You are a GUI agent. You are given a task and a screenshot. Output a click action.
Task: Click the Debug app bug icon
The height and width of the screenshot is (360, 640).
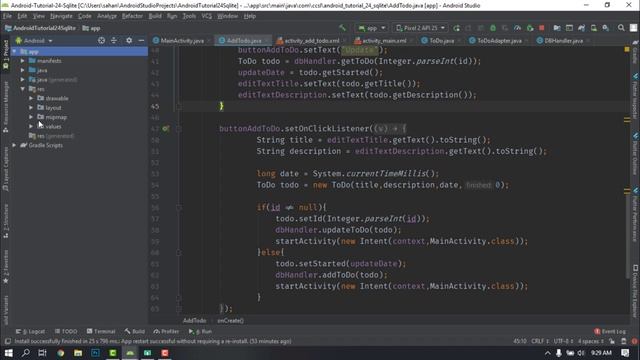(x=493, y=28)
